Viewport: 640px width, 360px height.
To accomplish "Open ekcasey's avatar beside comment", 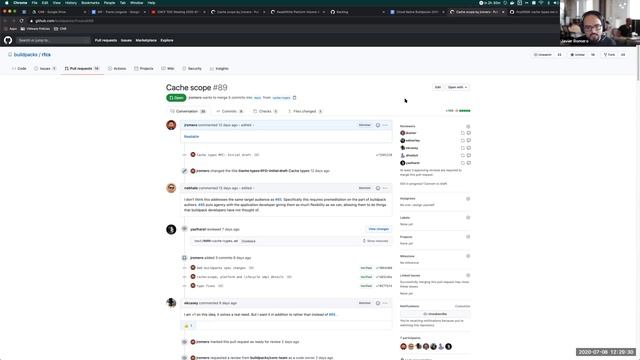I will pos(171,303).
